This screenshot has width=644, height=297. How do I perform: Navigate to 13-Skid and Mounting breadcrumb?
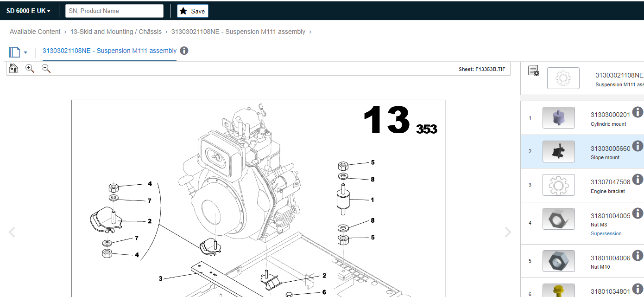click(116, 32)
